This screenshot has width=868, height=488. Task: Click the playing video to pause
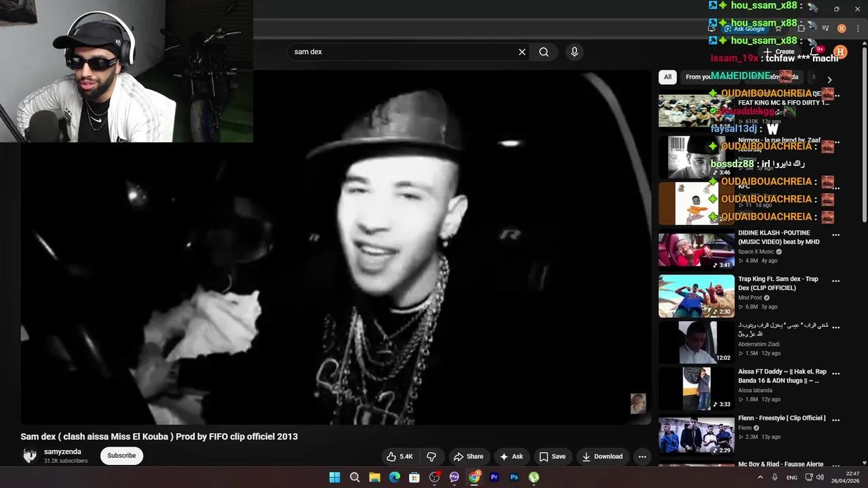(x=336, y=247)
